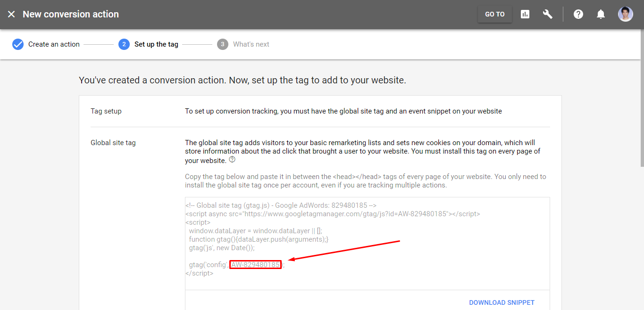The image size is (644, 310).
Task: Open the account profile avatar
Action: point(625,14)
